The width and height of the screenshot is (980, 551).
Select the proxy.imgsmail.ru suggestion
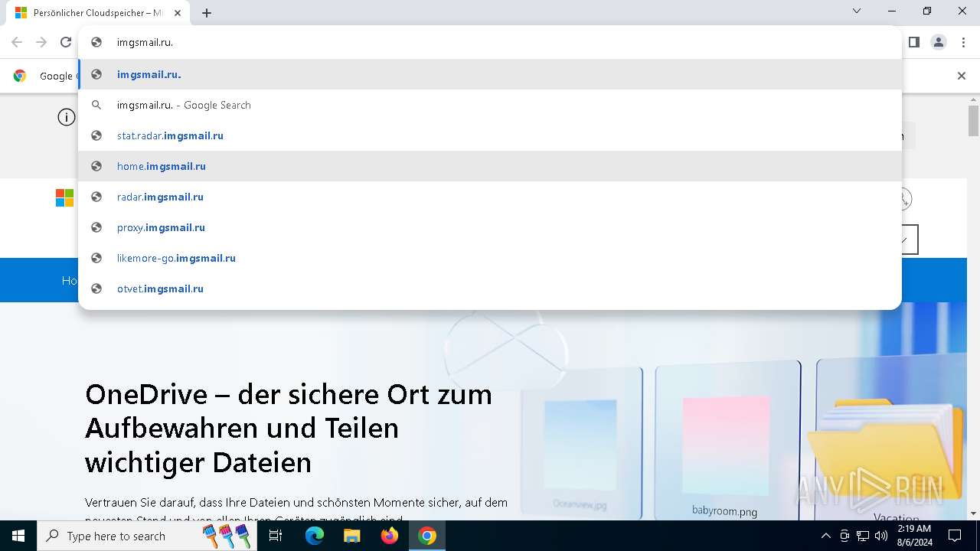490,227
